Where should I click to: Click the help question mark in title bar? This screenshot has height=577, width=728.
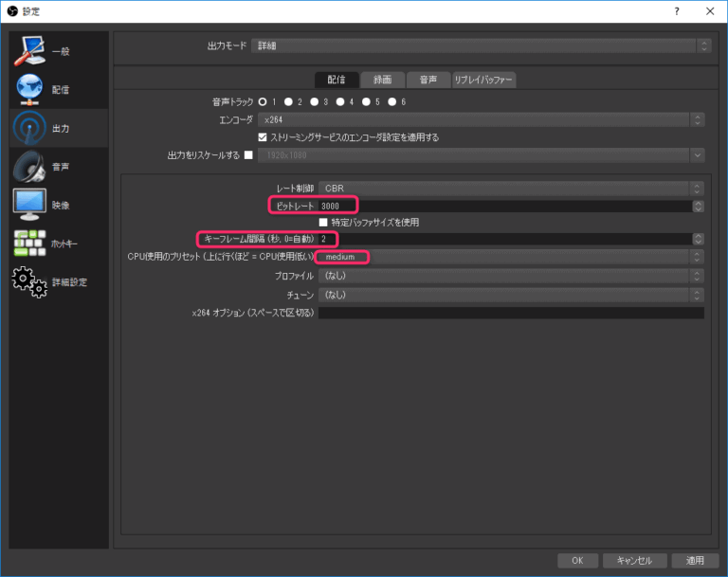(x=676, y=11)
